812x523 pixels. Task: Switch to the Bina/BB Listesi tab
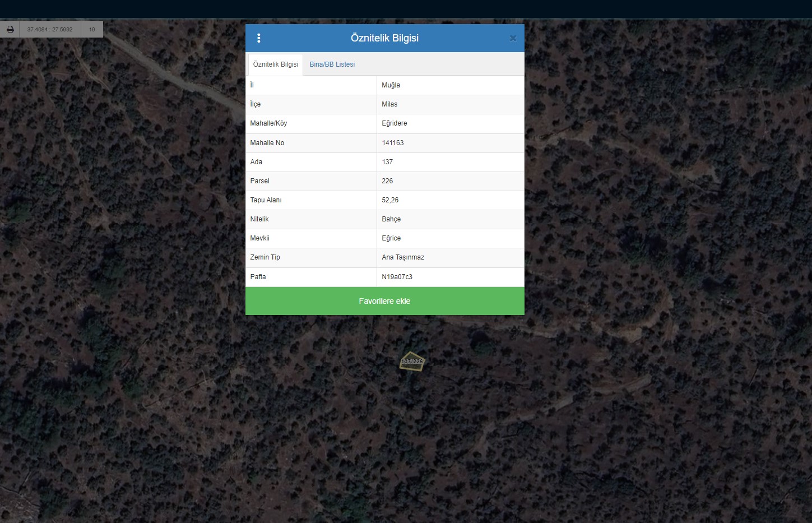coord(332,64)
